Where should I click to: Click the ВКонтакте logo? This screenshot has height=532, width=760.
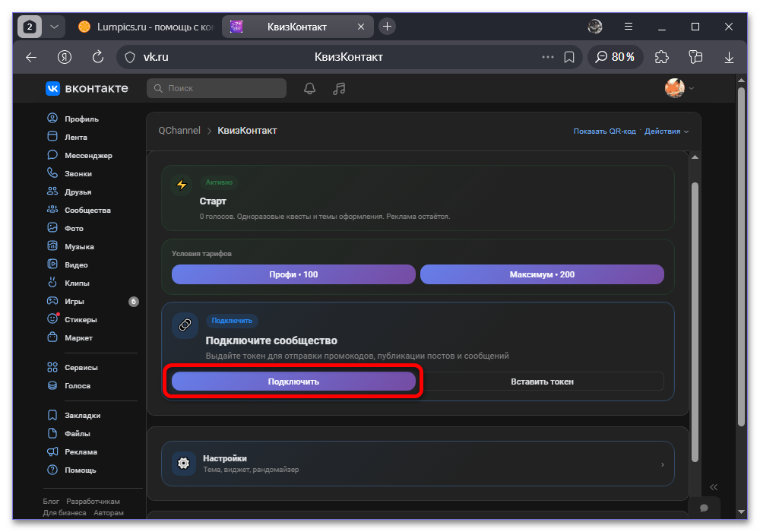tap(87, 88)
